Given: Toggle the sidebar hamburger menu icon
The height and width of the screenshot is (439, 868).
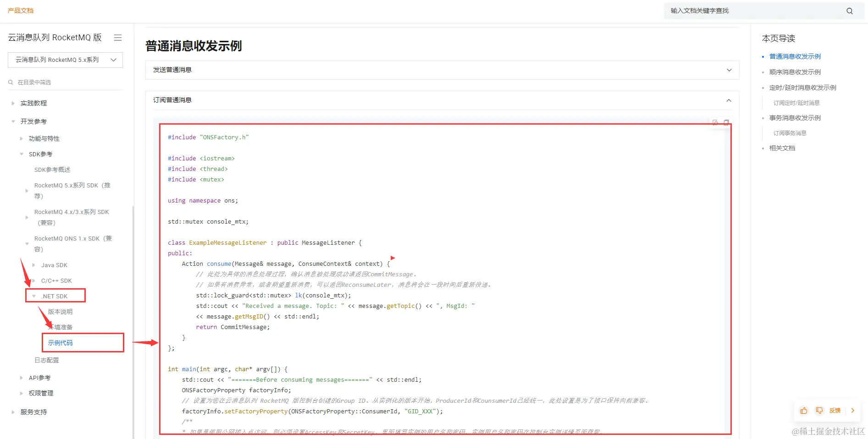Looking at the screenshot, I should (118, 38).
